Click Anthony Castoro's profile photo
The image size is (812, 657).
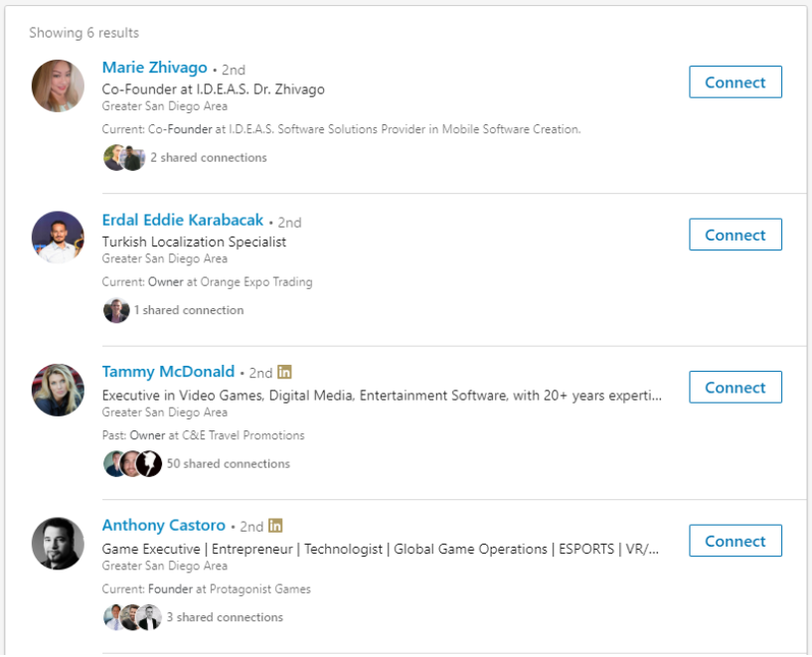click(58, 545)
